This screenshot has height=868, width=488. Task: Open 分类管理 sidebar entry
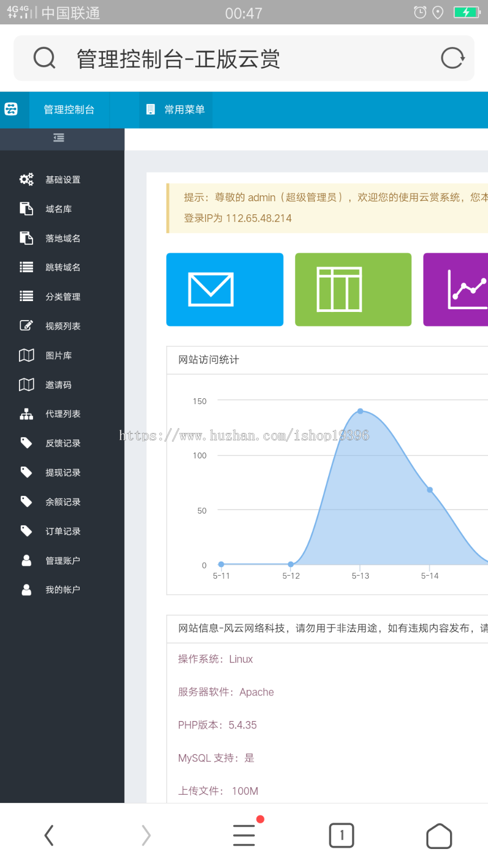point(63,297)
